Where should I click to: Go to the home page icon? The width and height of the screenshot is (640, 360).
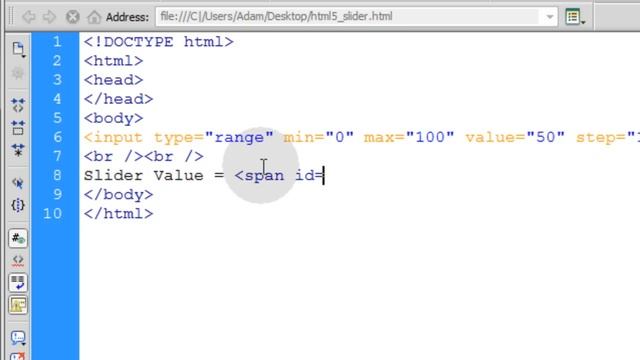[94, 17]
